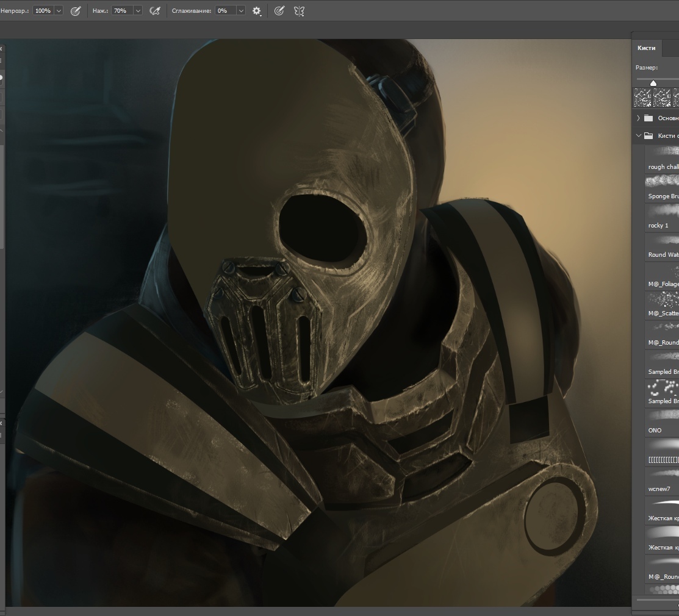Collapse the open Кисти brush folder
Image resolution: width=679 pixels, height=616 pixels.
638,136
